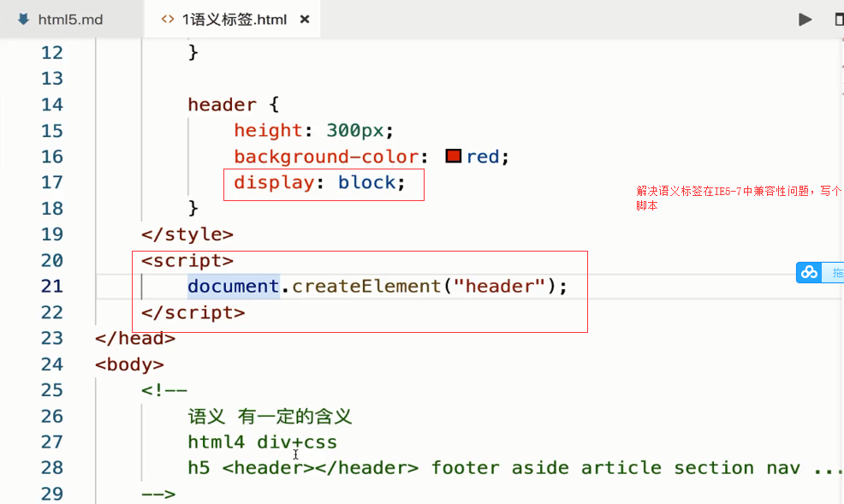Click the height property name
844x504 pixels.
268,130
